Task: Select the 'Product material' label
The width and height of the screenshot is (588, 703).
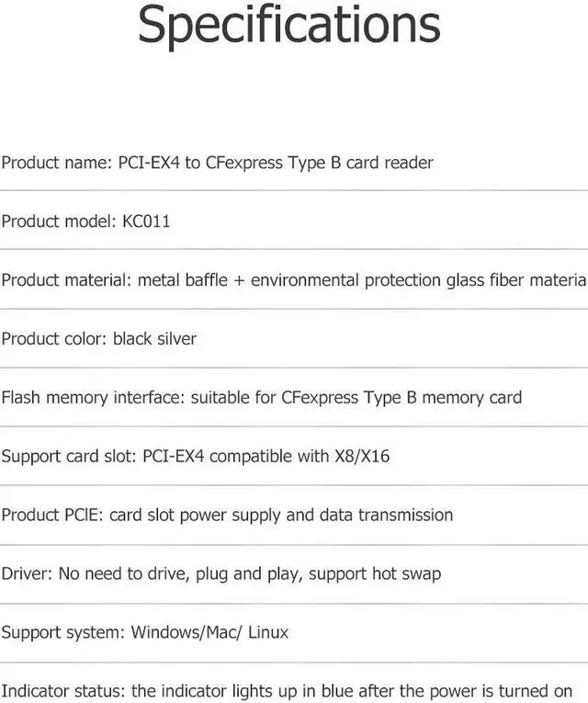Action: tap(66, 280)
